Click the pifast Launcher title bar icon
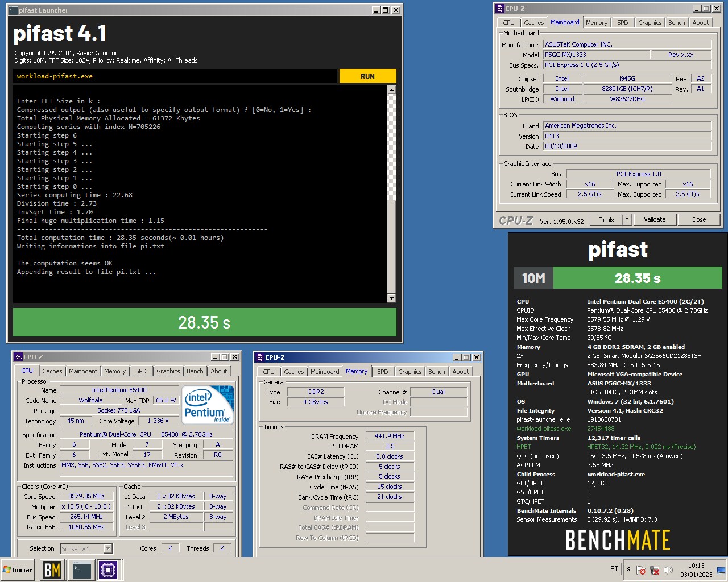Screen dimensions: 728x582 coord(14,10)
